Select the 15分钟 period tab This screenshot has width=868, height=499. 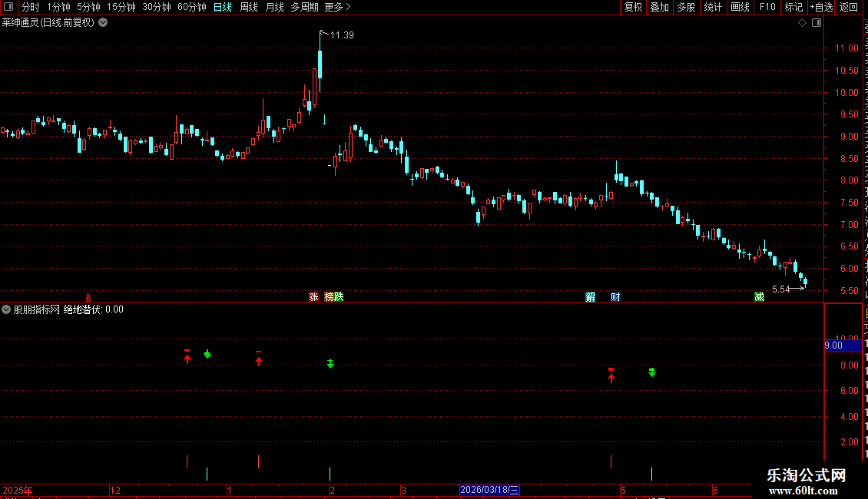point(121,7)
